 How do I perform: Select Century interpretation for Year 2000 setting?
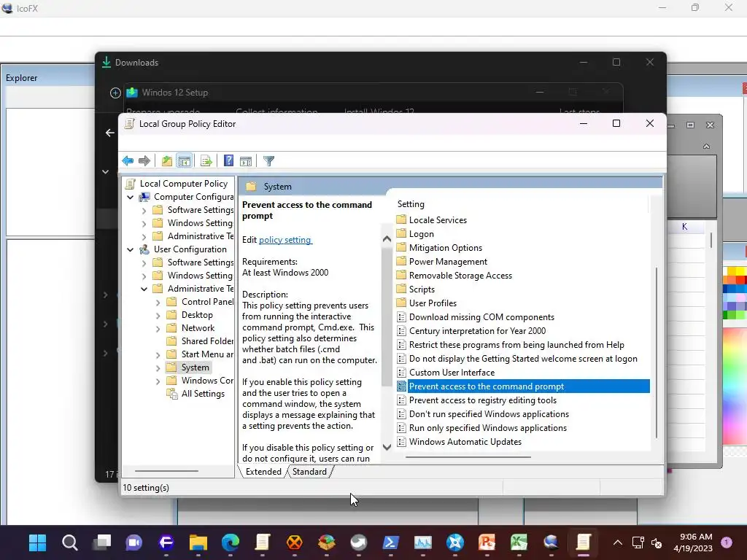pyautogui.click(x=477, y=331)
